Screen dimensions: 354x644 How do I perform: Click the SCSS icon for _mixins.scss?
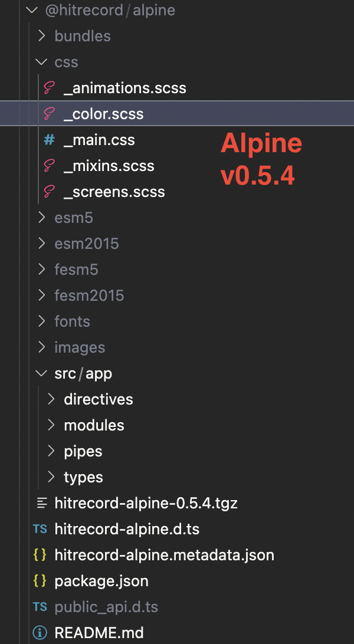(48, 166)
